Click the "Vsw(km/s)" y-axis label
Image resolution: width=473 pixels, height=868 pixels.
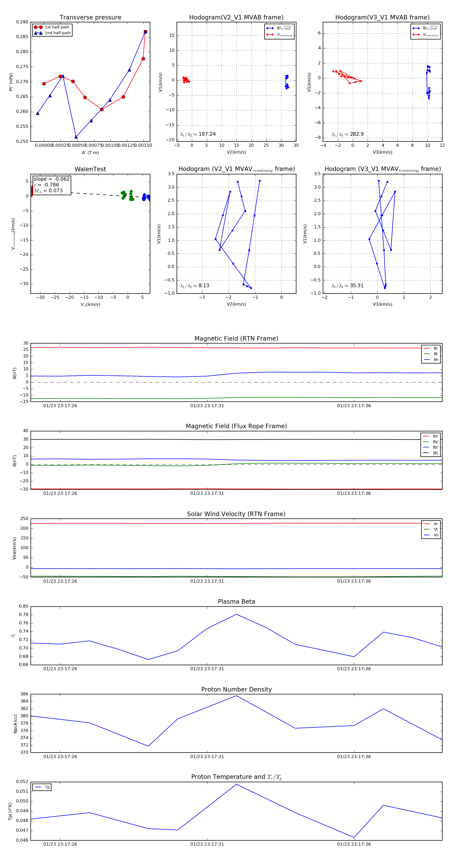coord(14,548)
